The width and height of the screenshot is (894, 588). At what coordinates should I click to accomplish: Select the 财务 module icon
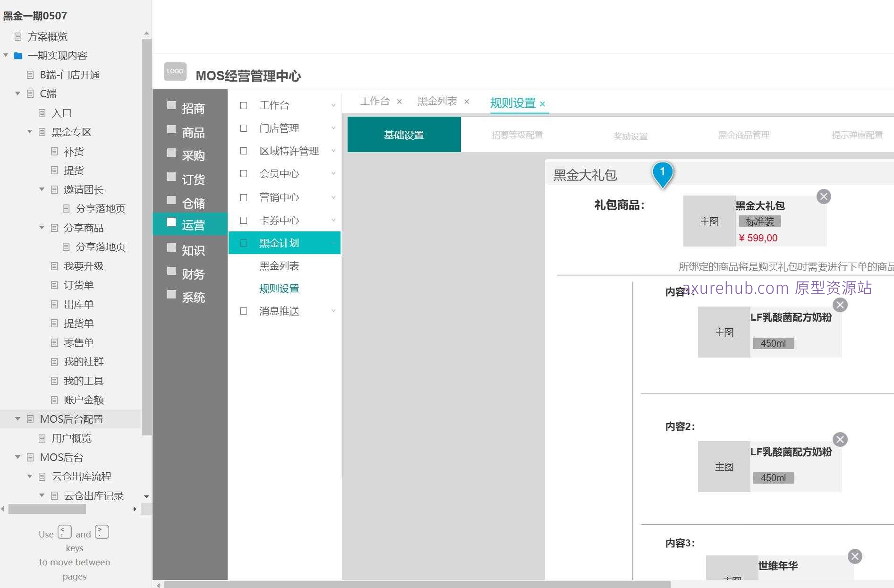[x=172, y=271]
